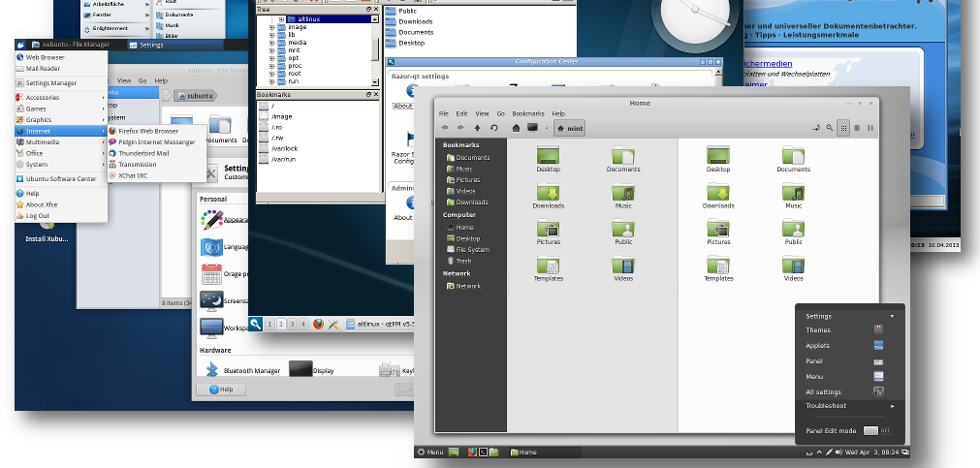
Task: Switch Home window to compact view
Action: [x=870, y=128]
